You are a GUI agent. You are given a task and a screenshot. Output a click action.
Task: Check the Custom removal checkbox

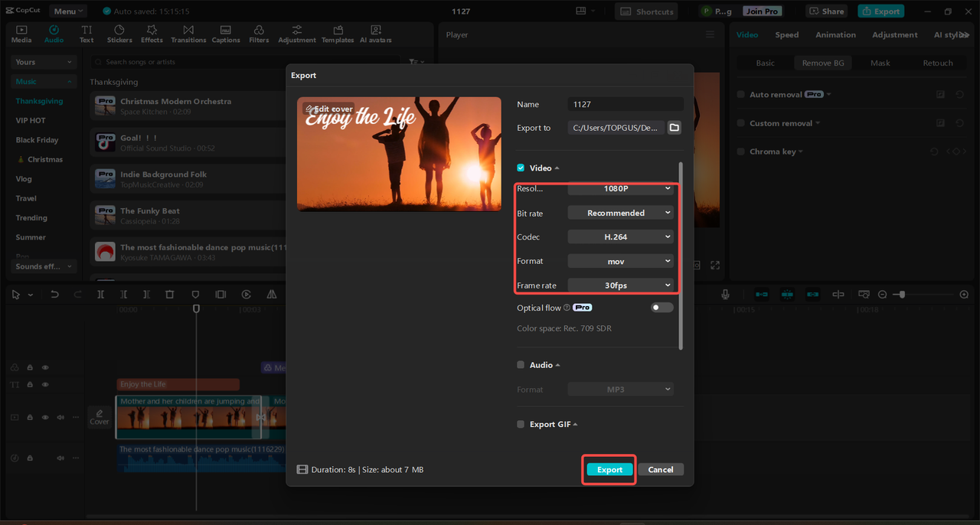740,122
